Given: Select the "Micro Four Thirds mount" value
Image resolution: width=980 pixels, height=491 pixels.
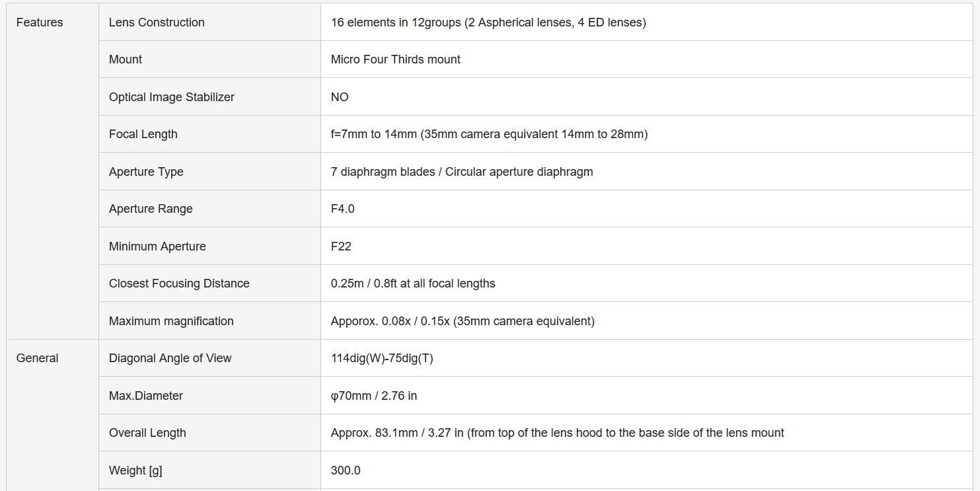Looking at the screenshot, I should click(395, 59).
